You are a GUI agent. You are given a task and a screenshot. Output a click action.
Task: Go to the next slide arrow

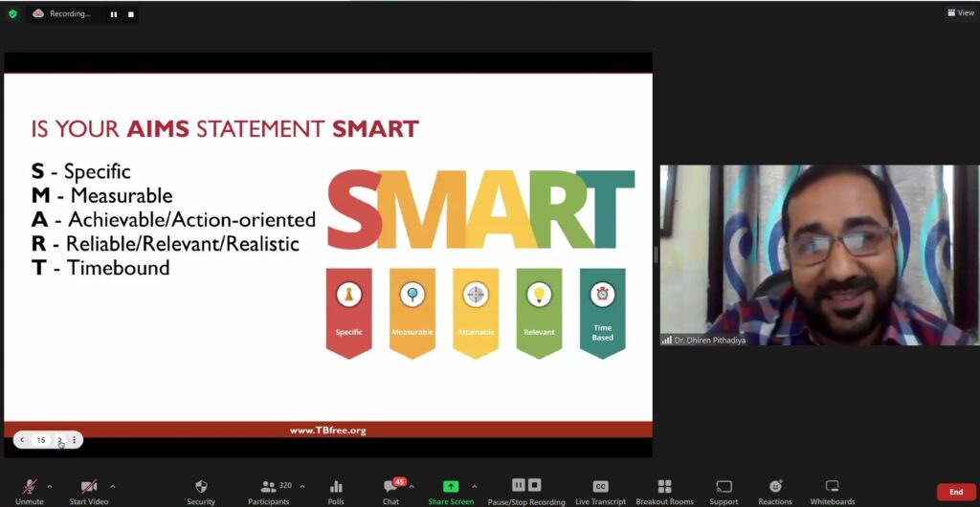pos(59,440)
